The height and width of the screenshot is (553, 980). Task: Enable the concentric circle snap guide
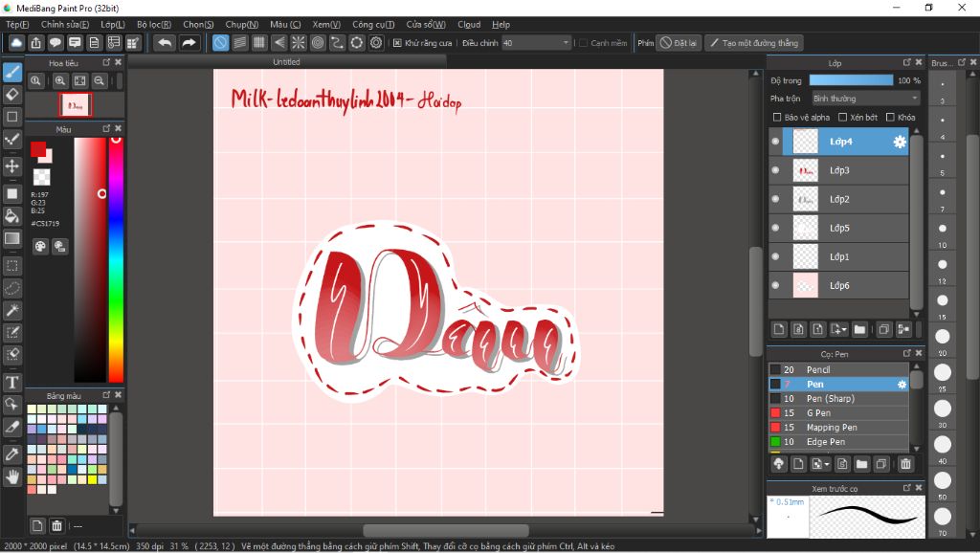click(x=318, y=43)
